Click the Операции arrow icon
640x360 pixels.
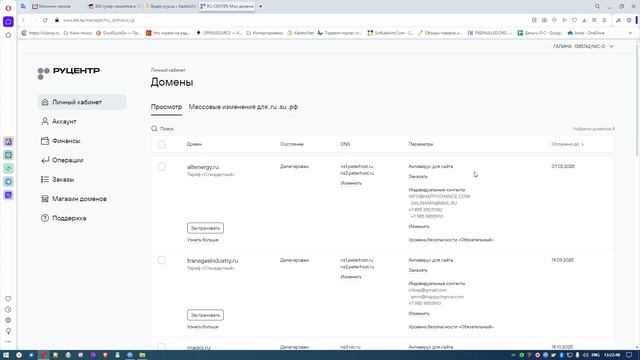pos(45,160)
